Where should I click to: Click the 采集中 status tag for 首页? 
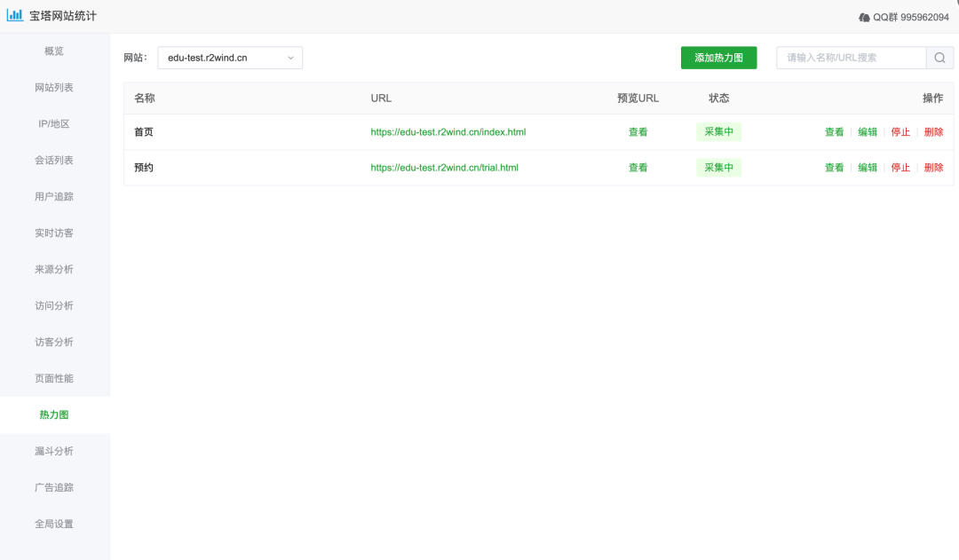(718, 132)
